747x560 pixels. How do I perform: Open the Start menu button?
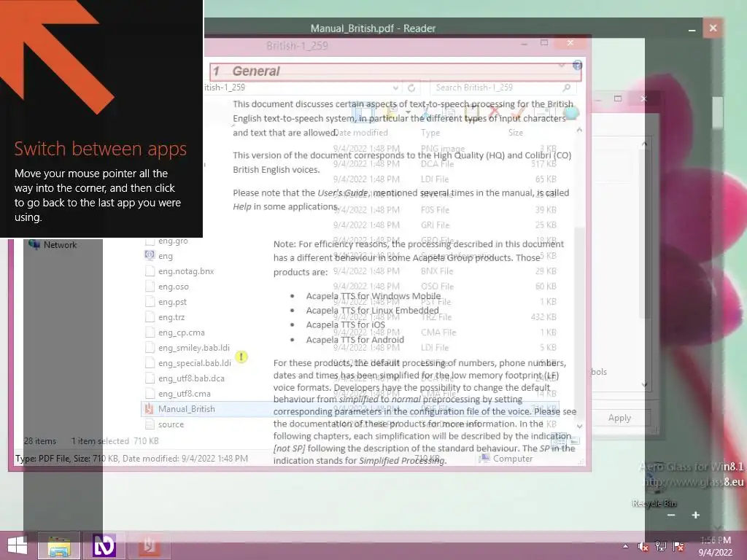tap(18, 545)
